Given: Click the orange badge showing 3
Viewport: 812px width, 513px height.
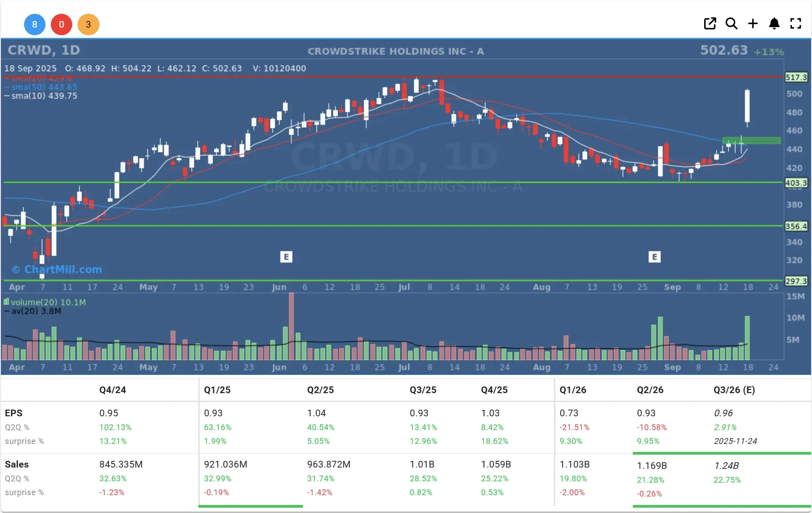Looking at the screenshot, I should tap(88, 25).
